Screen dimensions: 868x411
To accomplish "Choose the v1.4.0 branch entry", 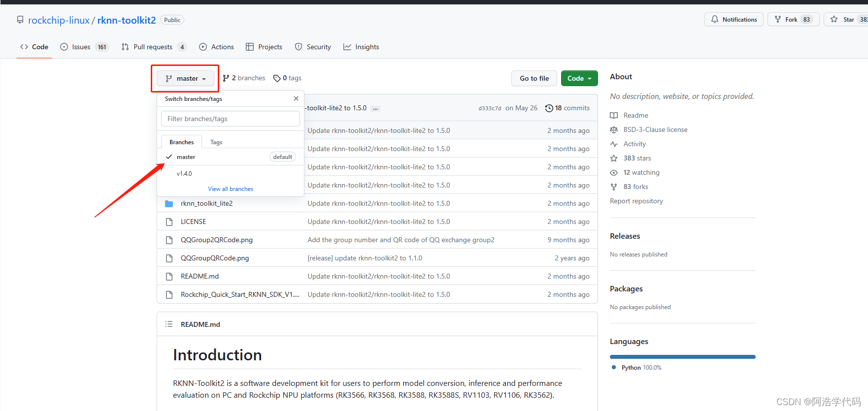I will click(231, 173).
